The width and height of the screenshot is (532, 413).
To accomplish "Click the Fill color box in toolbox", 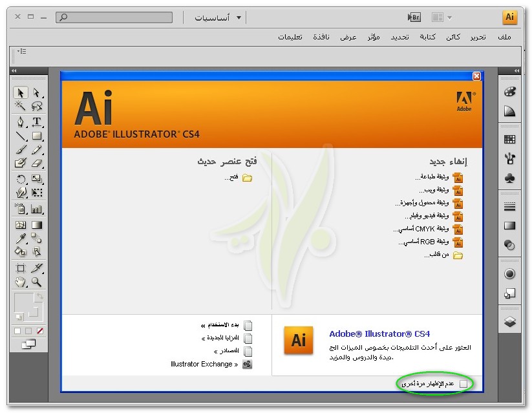I will 24,302.
